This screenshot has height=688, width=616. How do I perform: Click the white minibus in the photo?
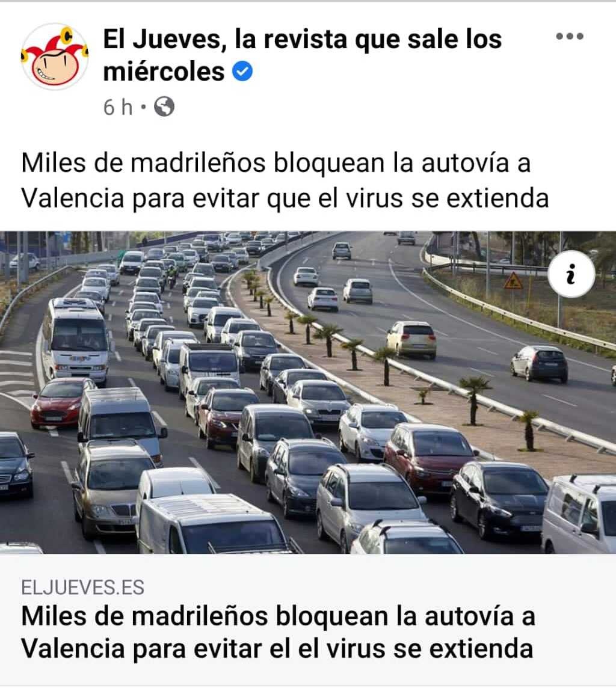pos(75,339)
